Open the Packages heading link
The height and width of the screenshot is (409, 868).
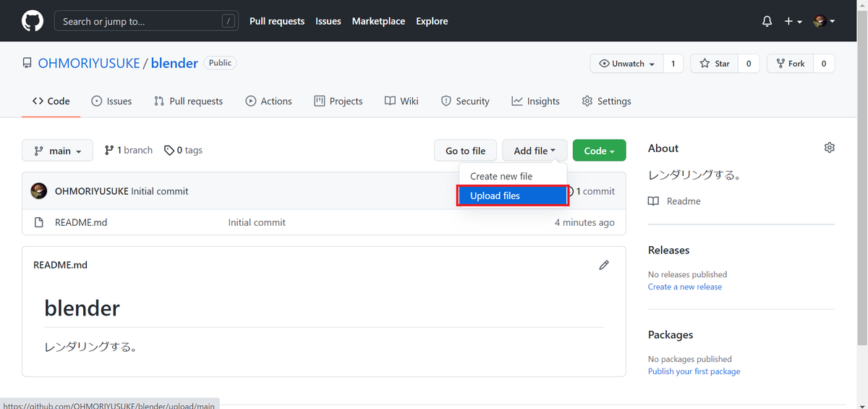coord(671,334)
